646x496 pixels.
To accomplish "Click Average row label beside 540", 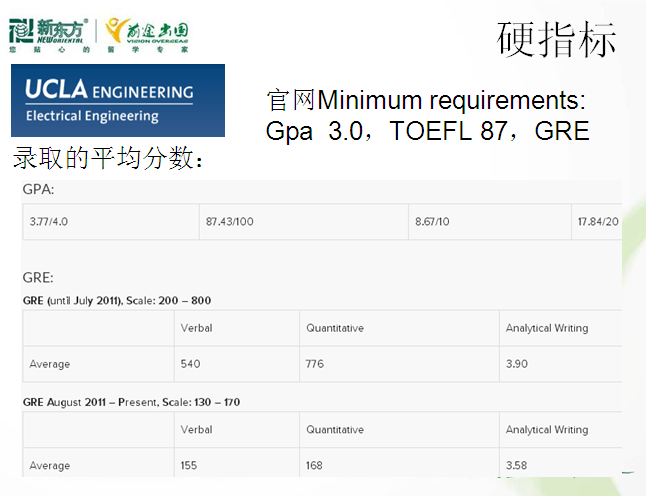I will pos(98,364).
